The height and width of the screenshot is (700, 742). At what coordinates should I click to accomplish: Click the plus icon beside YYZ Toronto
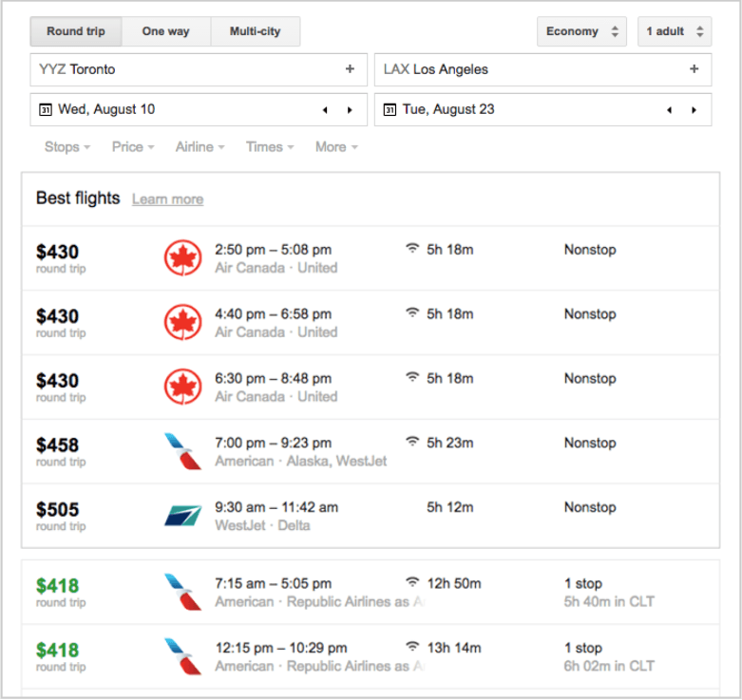(350, 69)
